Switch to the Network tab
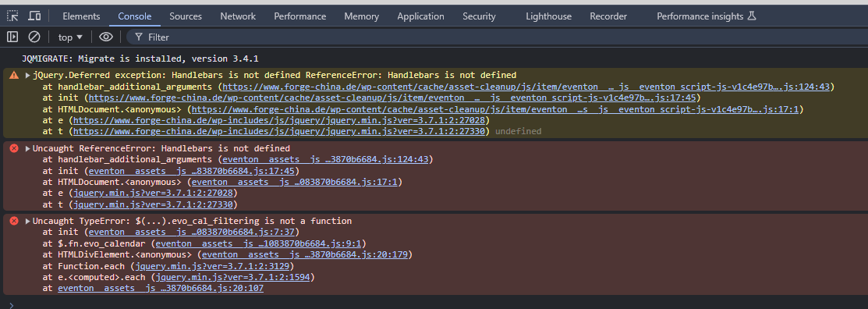868x309 pixels. point(238,16)
